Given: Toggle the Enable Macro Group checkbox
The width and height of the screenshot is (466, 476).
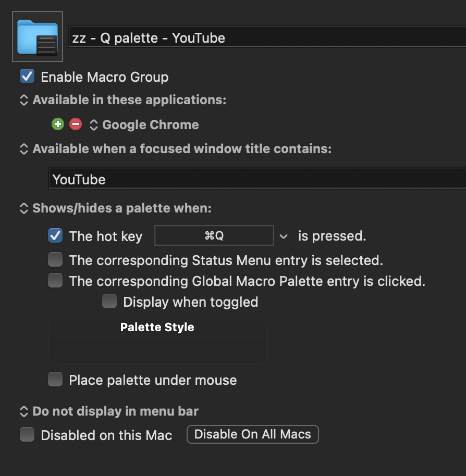Looking at the screenshot, I should click(27, 77).
